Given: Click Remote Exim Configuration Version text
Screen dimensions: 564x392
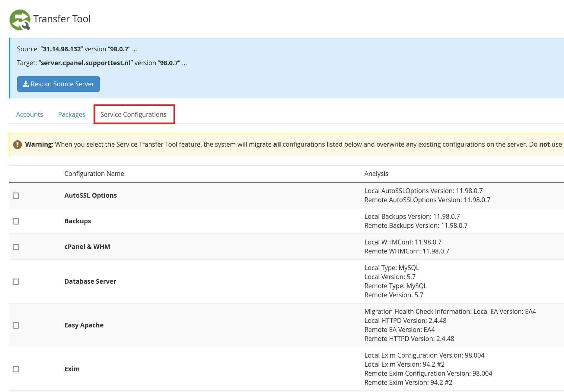Looking at the screenshot, I should coord(429,374).
